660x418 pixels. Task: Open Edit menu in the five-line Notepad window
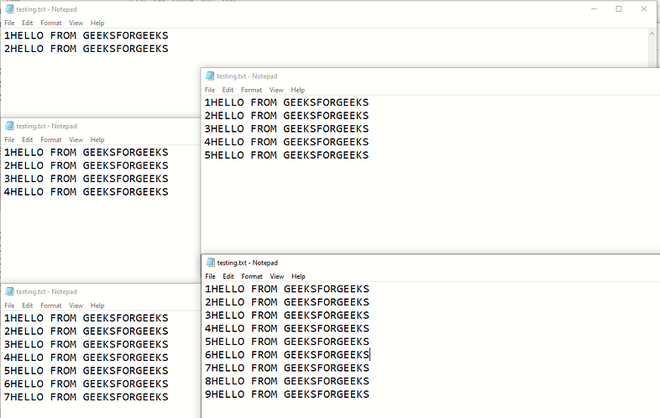tap(228, 90)
